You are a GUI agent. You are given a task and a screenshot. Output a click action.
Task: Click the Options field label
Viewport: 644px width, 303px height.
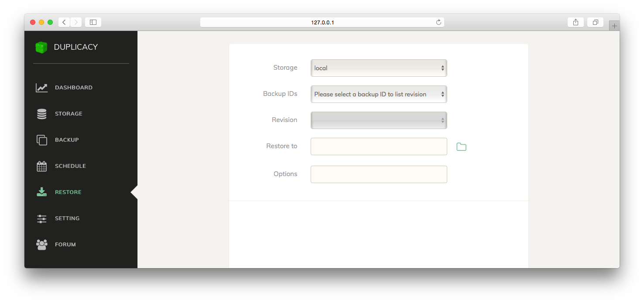click(285, 174)
